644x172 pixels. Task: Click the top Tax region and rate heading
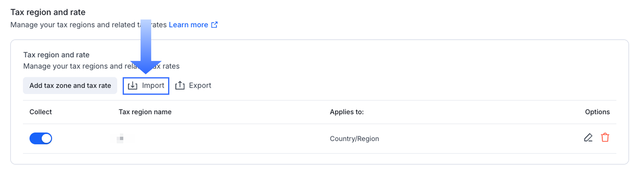tap(48, 12)
